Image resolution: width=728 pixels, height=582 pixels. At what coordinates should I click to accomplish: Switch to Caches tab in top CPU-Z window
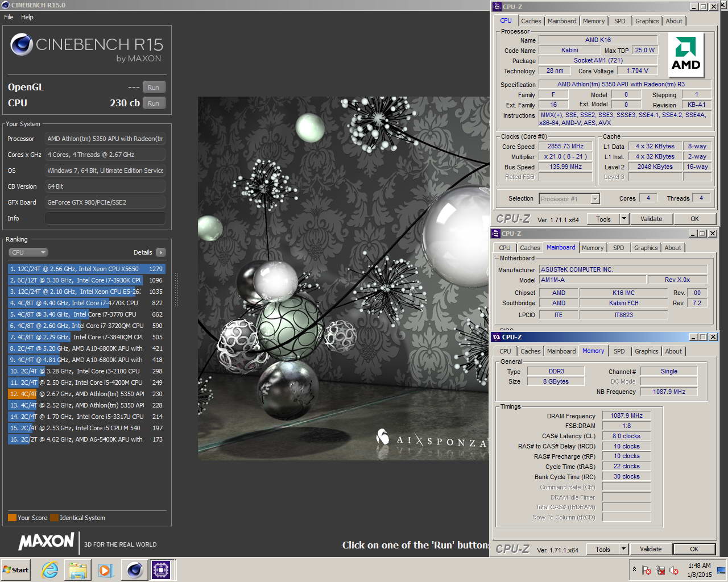point(531,21)
